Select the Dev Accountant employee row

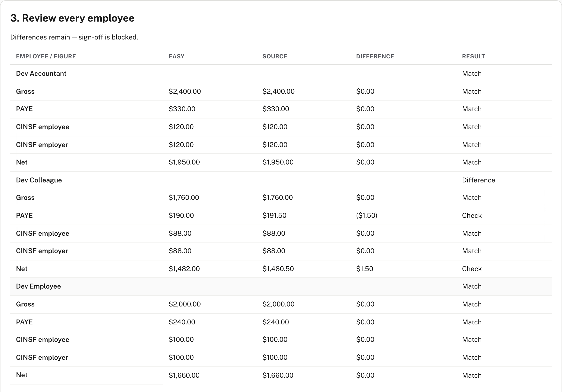281,74
